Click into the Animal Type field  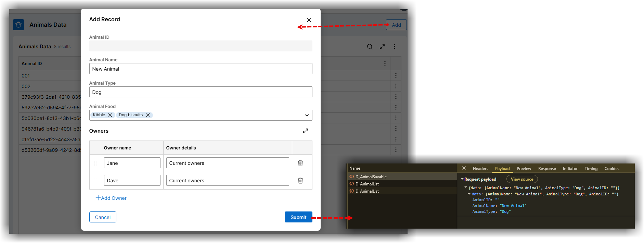201,92
